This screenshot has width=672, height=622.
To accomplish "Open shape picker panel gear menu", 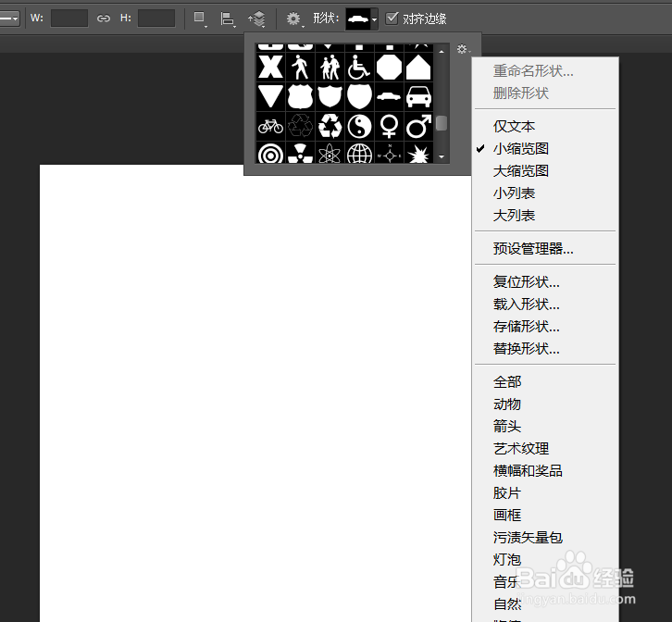I will coord(463,49).
